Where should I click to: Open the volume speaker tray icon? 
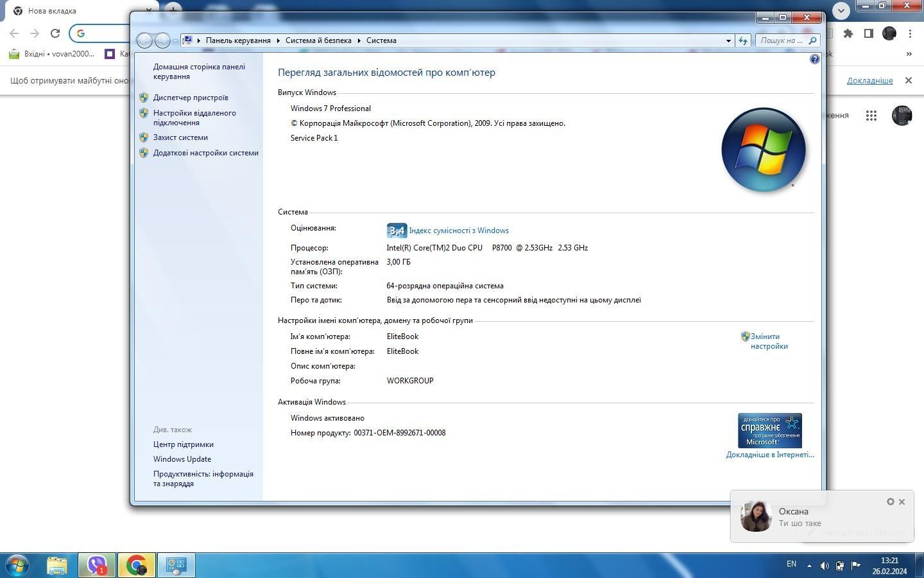click(x=825, y=566)
